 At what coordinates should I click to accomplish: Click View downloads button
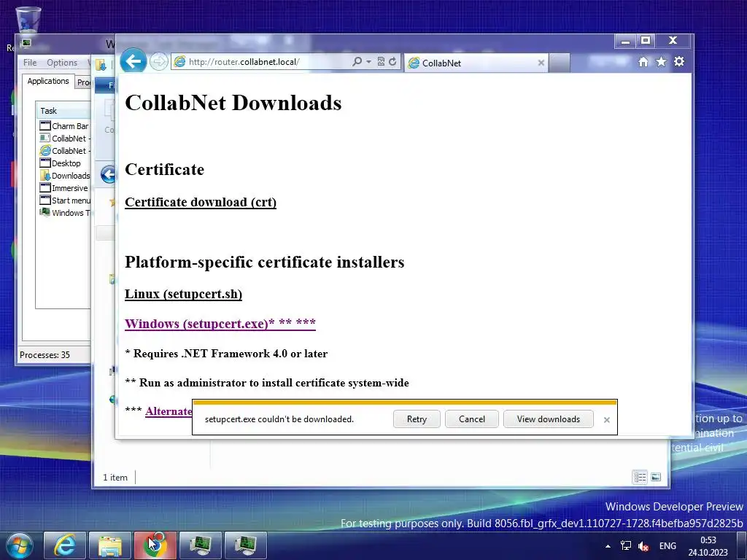(549, 419)
